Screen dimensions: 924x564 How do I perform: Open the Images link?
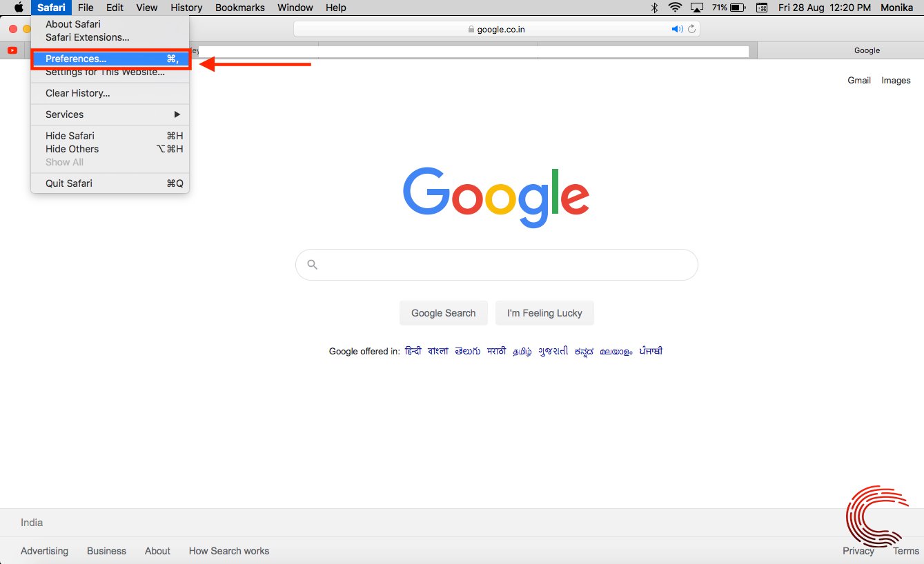coord(896,81)
